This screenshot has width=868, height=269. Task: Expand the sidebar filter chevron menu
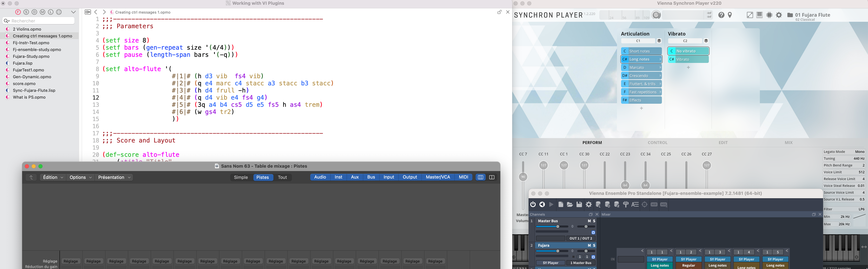pos(73,12)
